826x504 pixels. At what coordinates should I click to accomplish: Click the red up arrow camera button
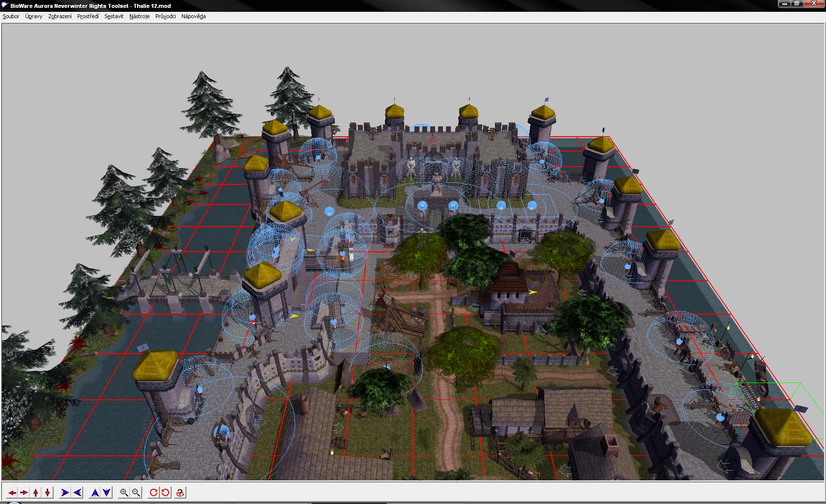36,493
